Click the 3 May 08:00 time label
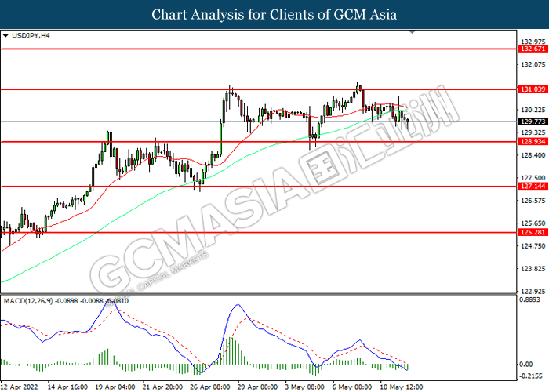 click(304, 387)
